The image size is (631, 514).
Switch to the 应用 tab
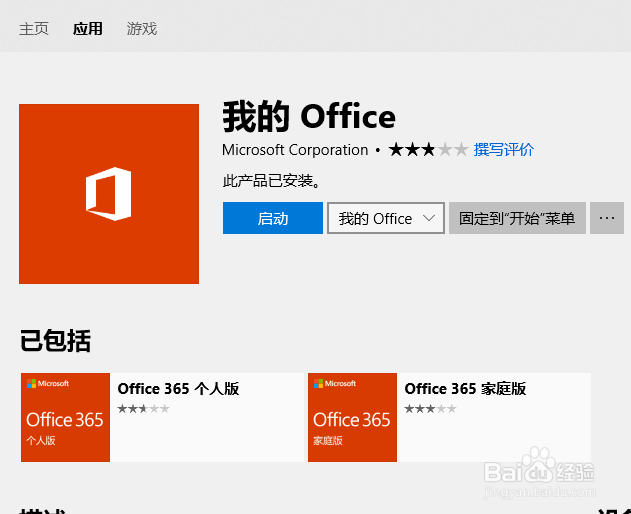[x=87, y=29]
